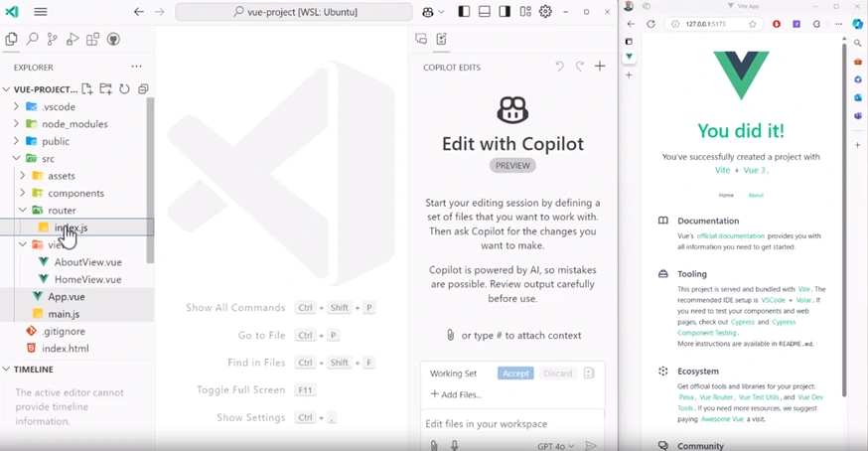This screenshot has height=451, width=868.
Task: Click the VS Code command center search box
Action: point(294,12)
